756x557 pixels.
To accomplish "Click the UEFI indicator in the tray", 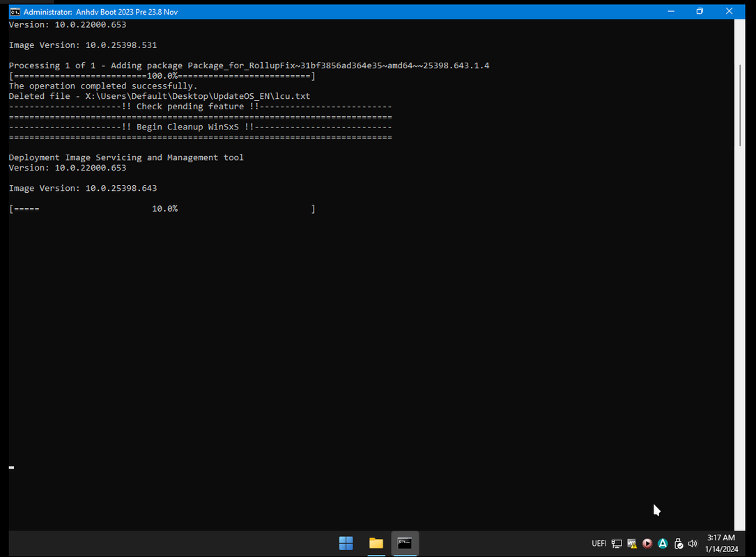I will (599, 544).
